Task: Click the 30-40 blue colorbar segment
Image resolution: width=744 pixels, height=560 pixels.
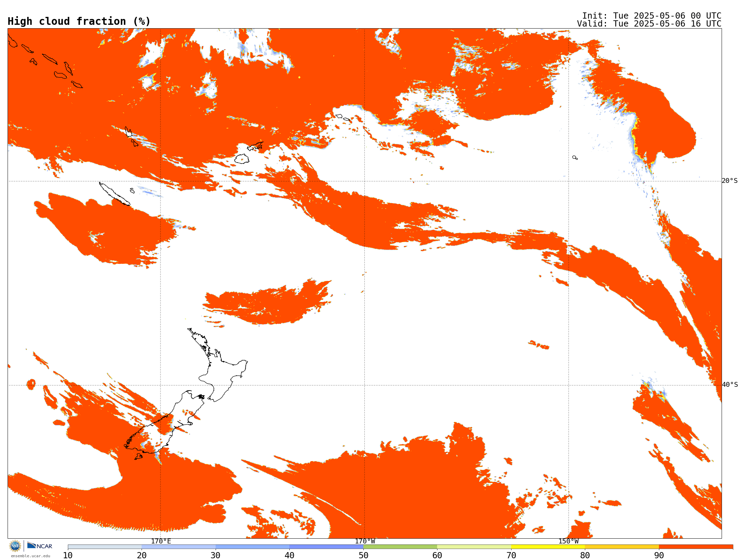Action: [x=252, y=547]
